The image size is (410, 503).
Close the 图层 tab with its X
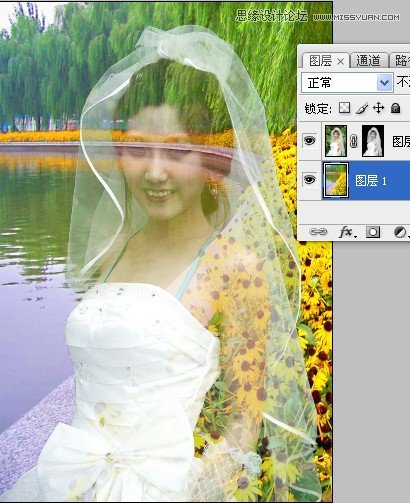pos(340,61)
